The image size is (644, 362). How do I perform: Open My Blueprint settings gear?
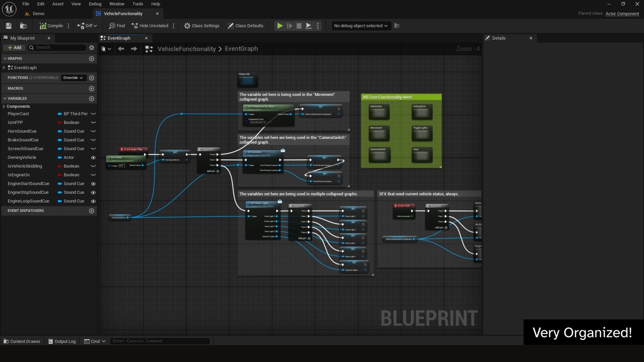point(92,48)
